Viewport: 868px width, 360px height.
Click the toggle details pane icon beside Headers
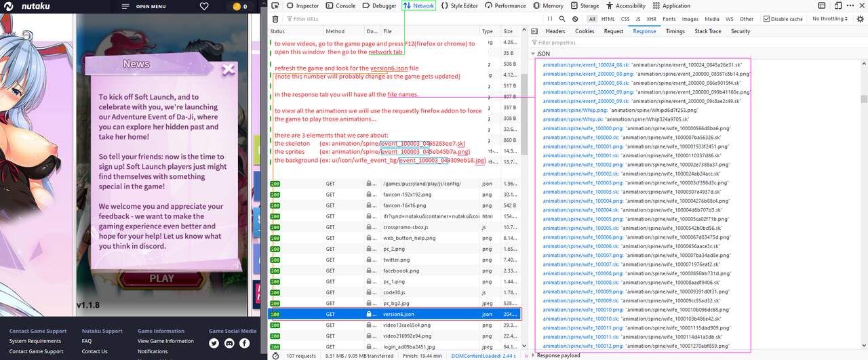click(534, 31)
